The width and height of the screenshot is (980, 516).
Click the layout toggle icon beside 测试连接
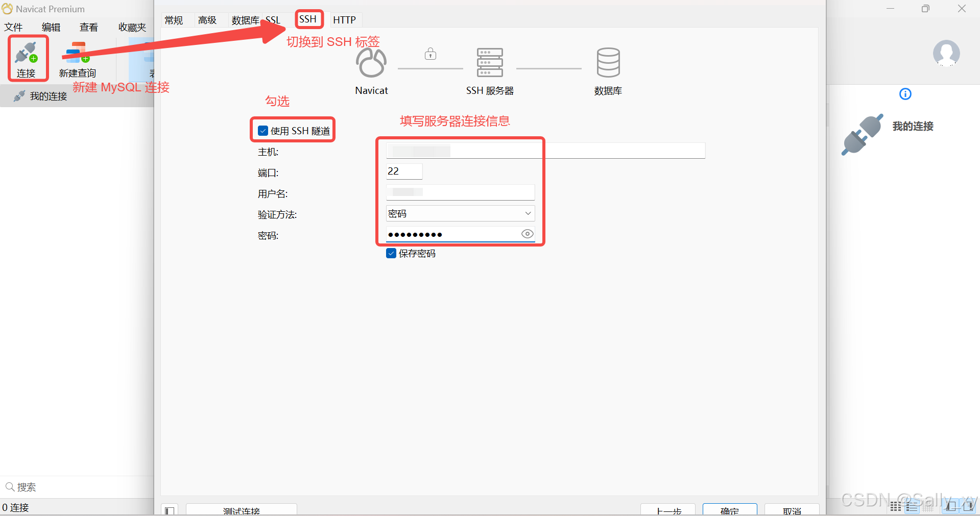170,510
